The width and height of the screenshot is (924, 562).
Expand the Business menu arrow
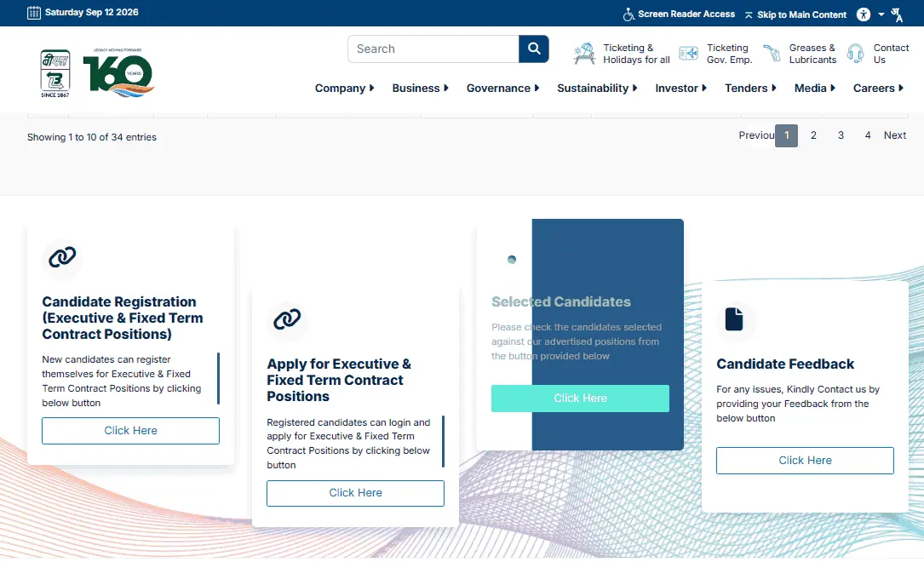tap(446, 88)
